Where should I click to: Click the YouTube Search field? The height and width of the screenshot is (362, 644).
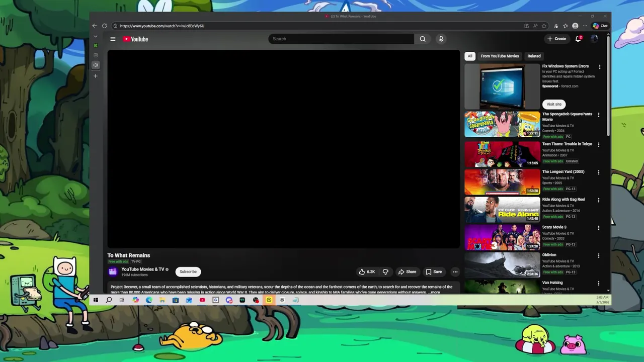(x=341, y=39)
